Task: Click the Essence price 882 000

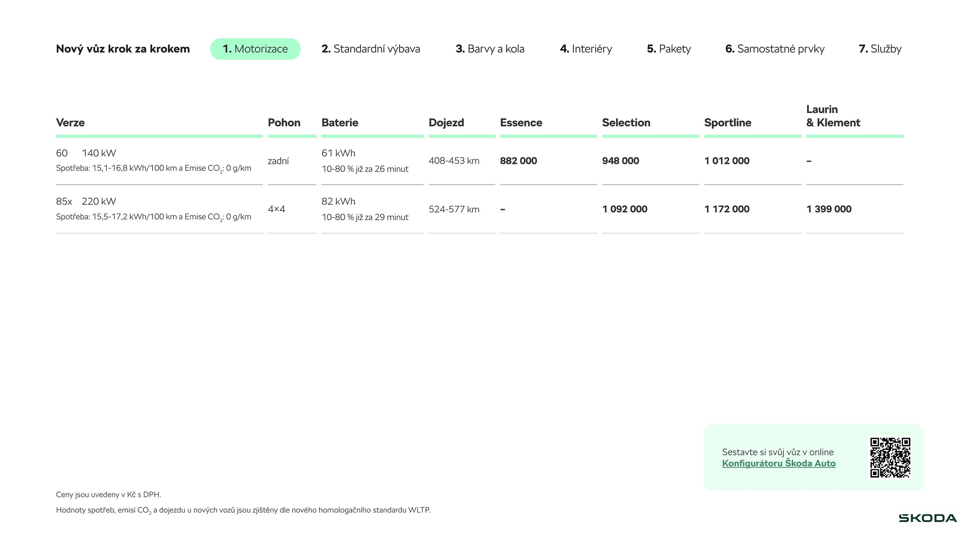Action: pos(518,161)
